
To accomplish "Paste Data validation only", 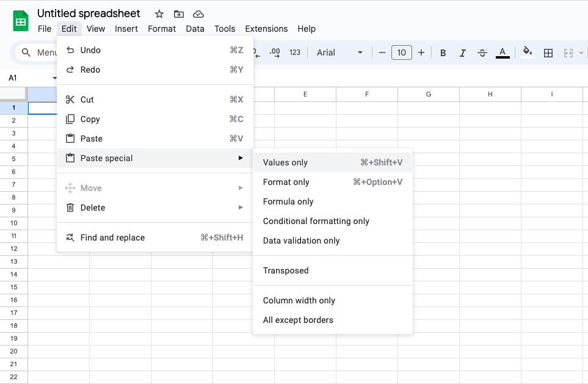I will click(x=333, y=241).
